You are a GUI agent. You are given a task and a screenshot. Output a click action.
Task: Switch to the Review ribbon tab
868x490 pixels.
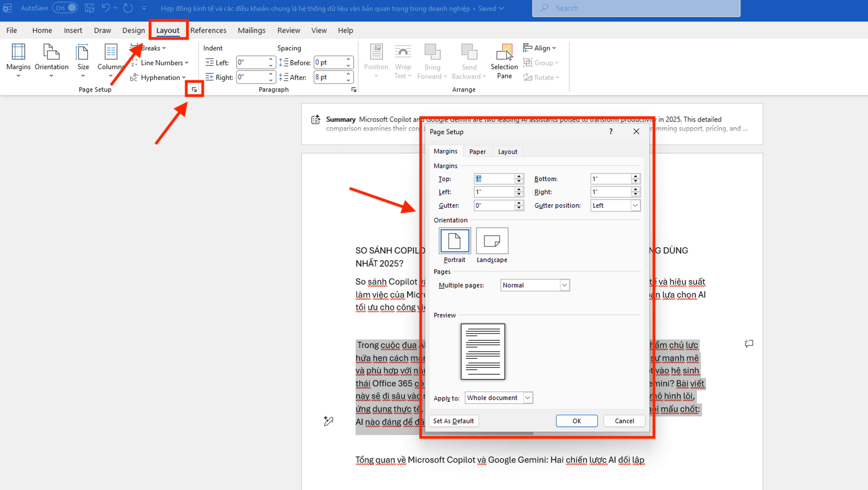pos(289,31)
